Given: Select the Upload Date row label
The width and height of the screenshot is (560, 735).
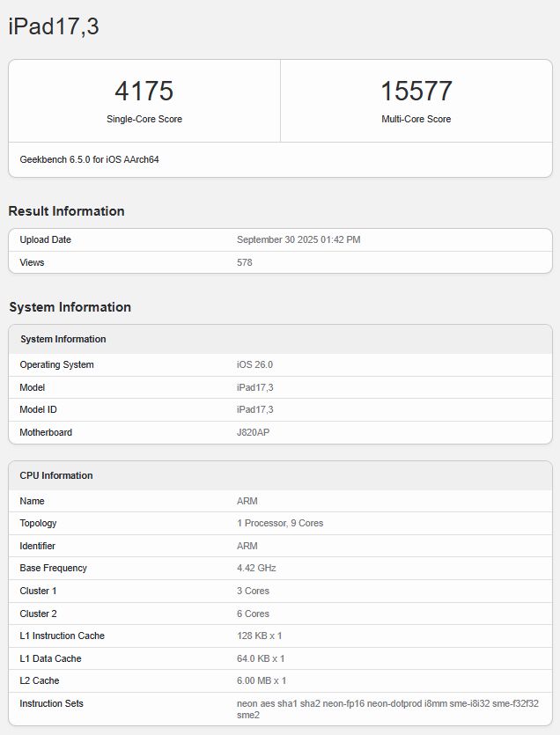Looking at the screenshot, I should coord(45,239).
